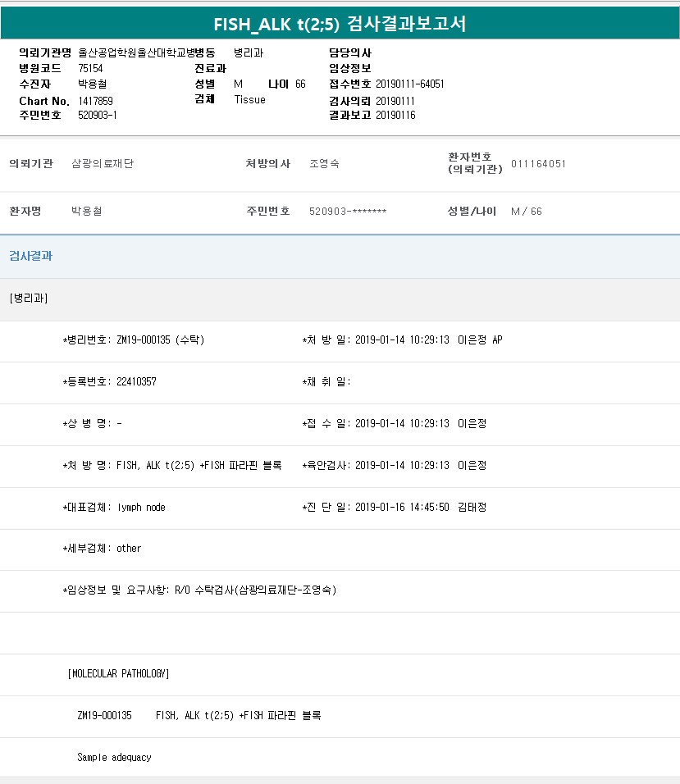Select the 병원코드 value 75154

pyautogui.click(x=90, y=68)
